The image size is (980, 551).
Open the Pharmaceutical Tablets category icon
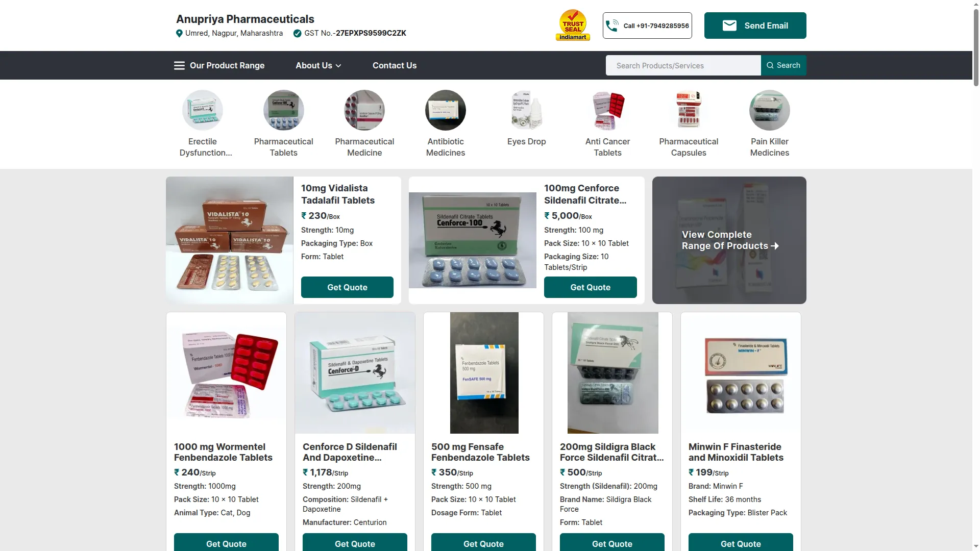284,110
